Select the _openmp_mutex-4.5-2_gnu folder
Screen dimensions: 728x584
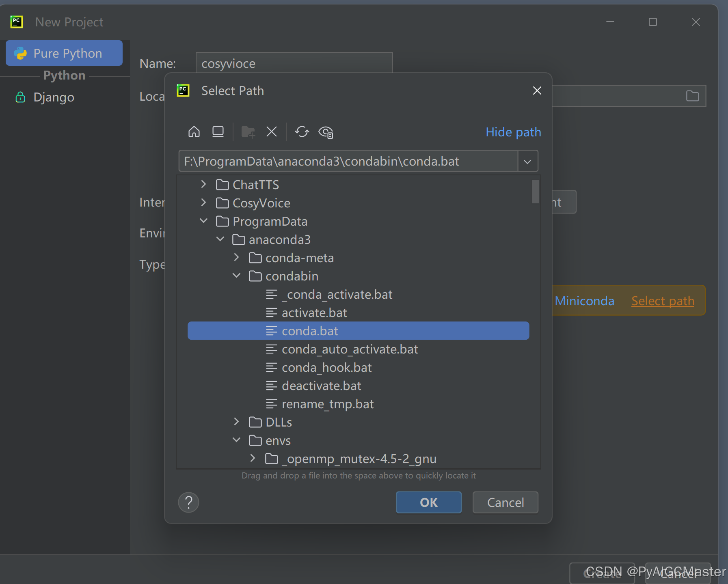tap(351, 459)
